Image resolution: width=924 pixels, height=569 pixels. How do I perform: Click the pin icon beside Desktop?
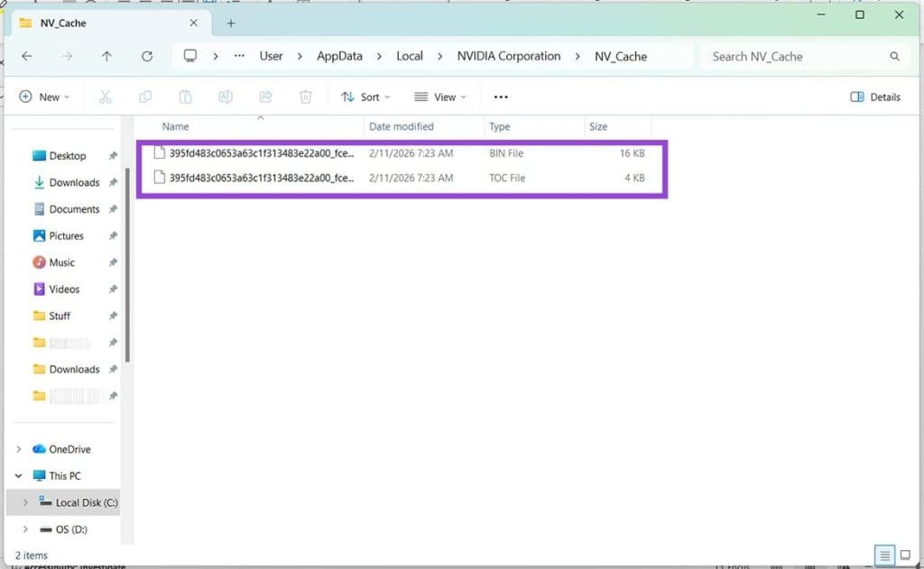pyautogui.click(x=113, y=156)
